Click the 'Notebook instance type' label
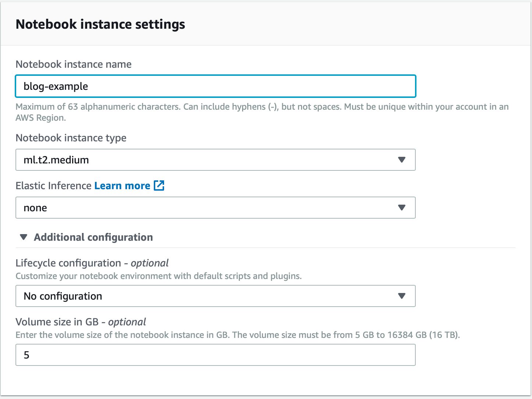Viewport: 532px width, 399px height. 71,138
